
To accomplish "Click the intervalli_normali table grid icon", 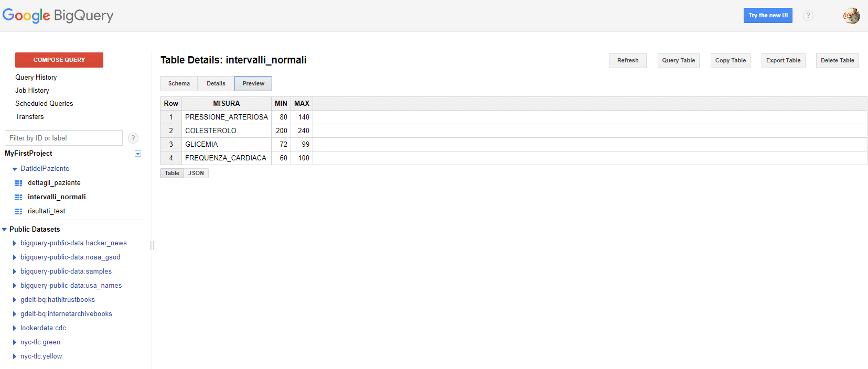I will pyautogui.click(x=18, y=197).
